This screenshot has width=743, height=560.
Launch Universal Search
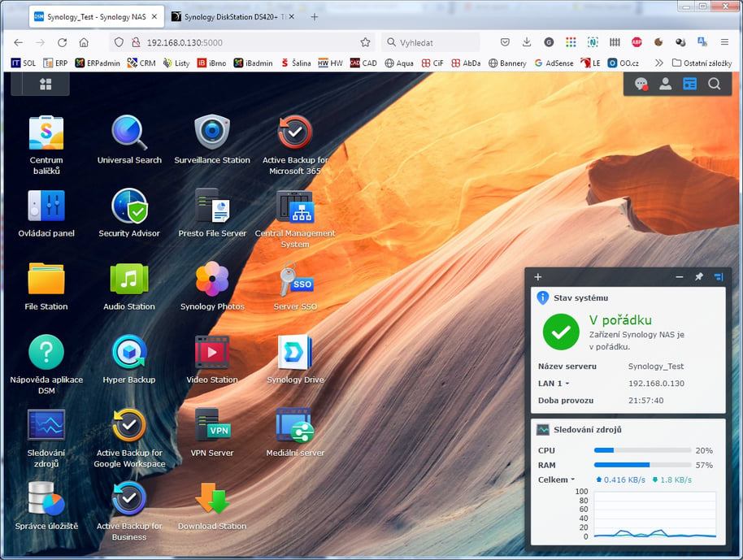129,133
